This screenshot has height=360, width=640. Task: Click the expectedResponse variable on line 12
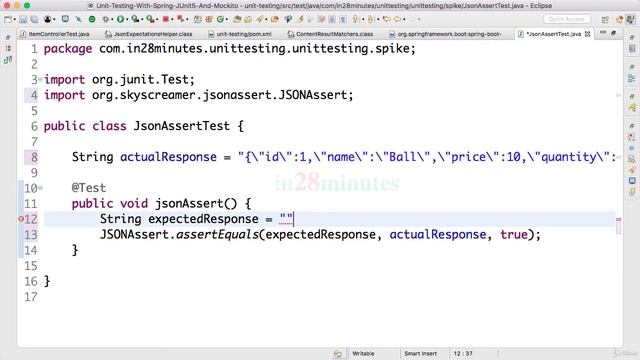tap(203, 220)
